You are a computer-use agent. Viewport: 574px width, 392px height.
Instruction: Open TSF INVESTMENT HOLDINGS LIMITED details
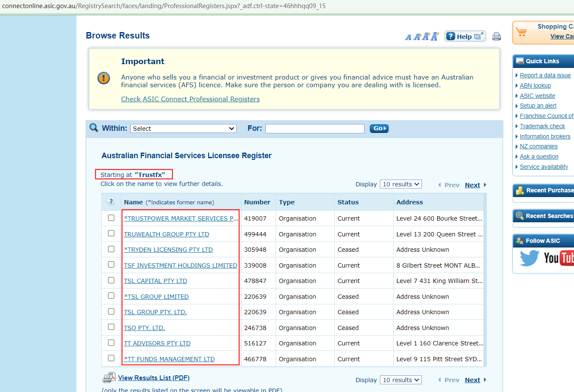[x=180, y=265]
